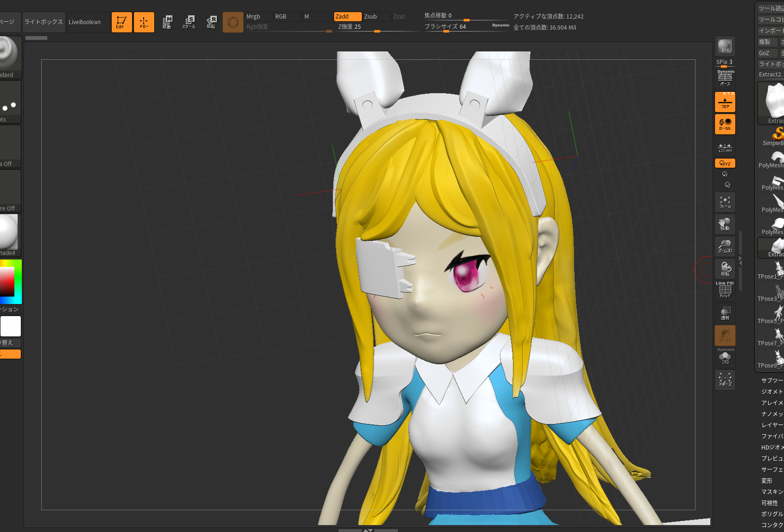Click the Duplicate (複製) tool button

pyautogui.click(x=767, y=42)
